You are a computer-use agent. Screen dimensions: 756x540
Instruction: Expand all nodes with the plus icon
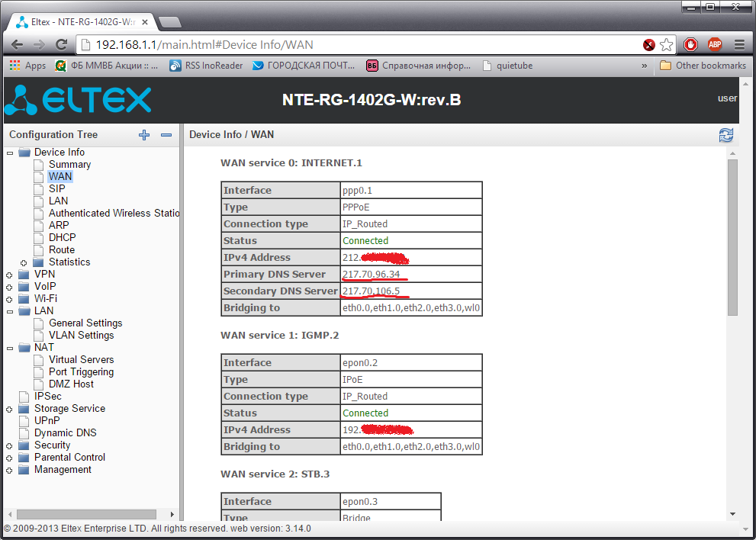(144, 135)
